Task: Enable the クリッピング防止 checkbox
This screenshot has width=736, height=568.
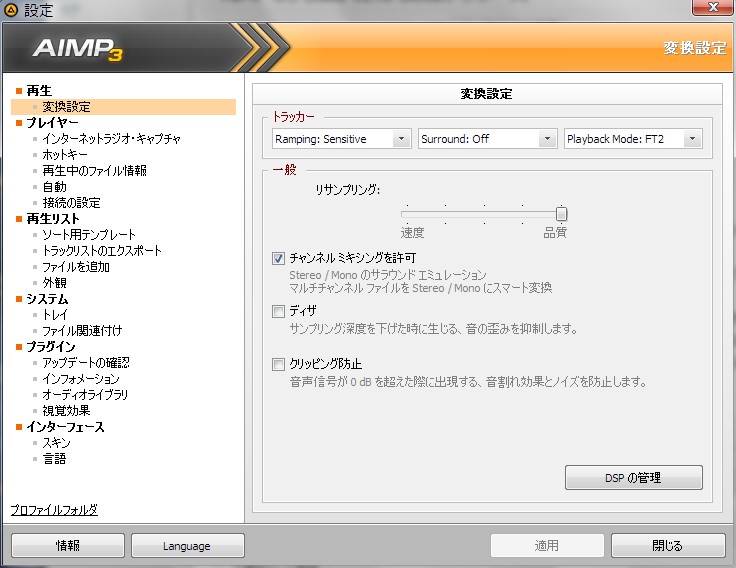Action: [278, 364]
